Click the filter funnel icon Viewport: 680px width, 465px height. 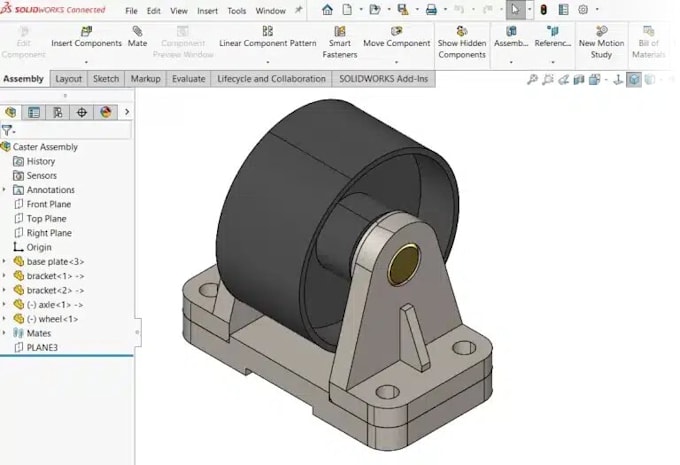click(7, 130)
